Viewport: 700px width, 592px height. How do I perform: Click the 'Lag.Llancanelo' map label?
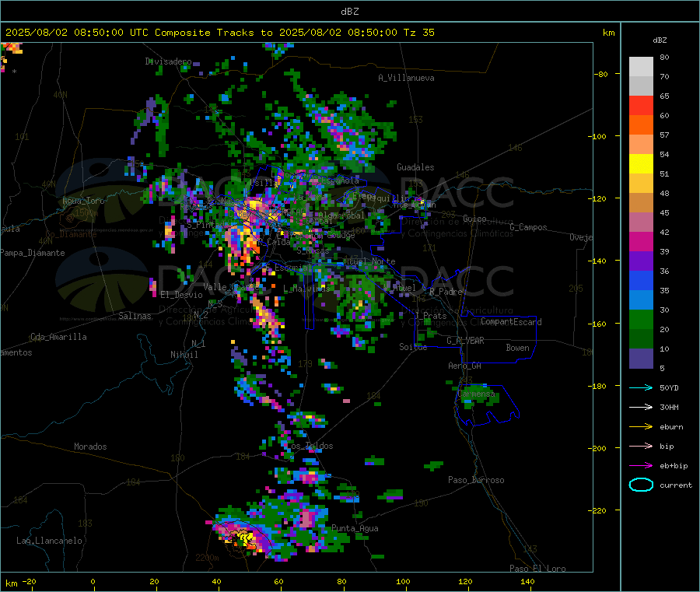pos(49,541)
